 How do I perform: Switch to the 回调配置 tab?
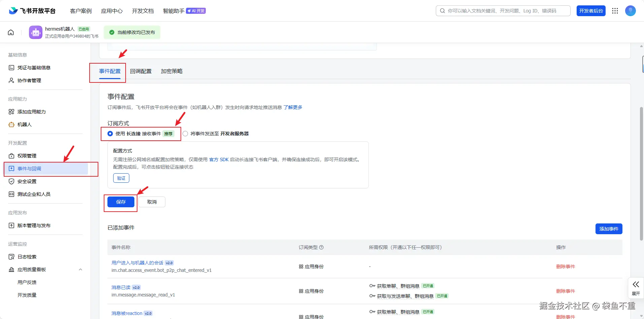click(x=141, y=71)
